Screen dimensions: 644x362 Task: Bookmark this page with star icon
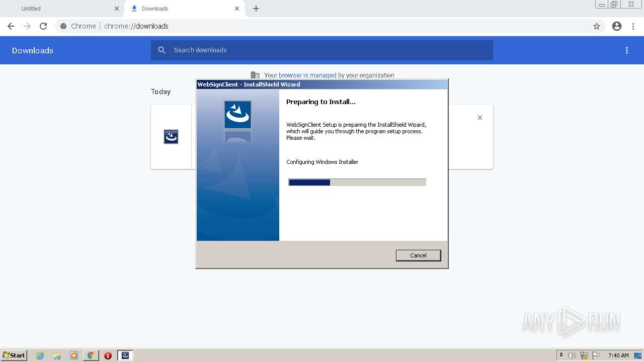(x=597, y=26)
